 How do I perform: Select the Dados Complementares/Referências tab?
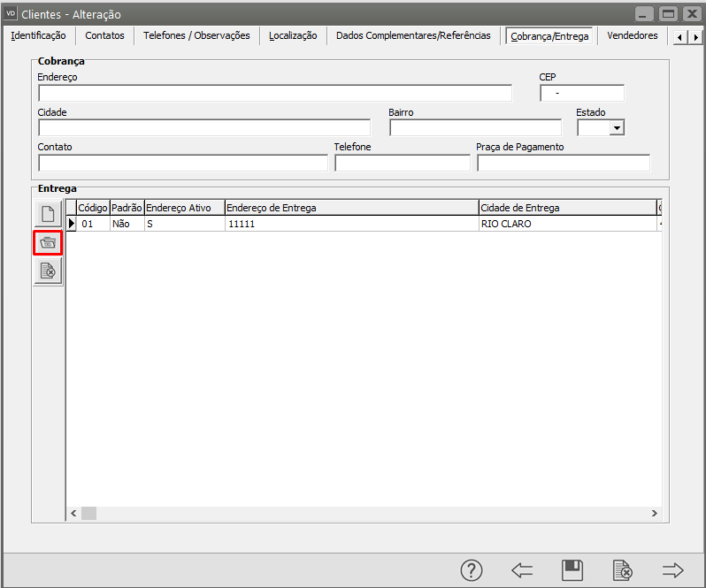[413, 35]
